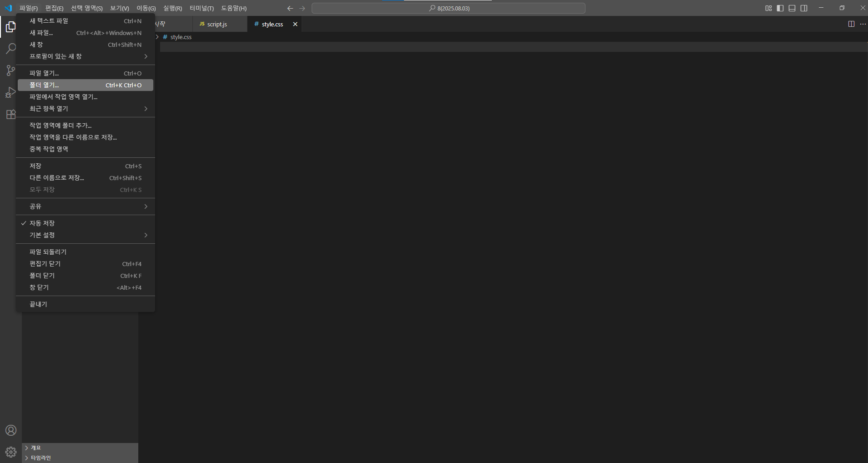
Task: Open the 이동(G) menu
Action: pos(146,8)
